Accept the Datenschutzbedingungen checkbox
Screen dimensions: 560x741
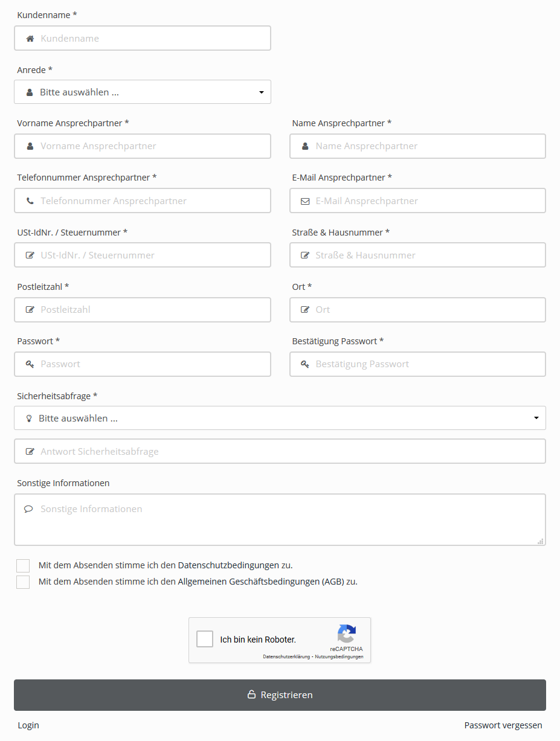(x=23, y=566)
